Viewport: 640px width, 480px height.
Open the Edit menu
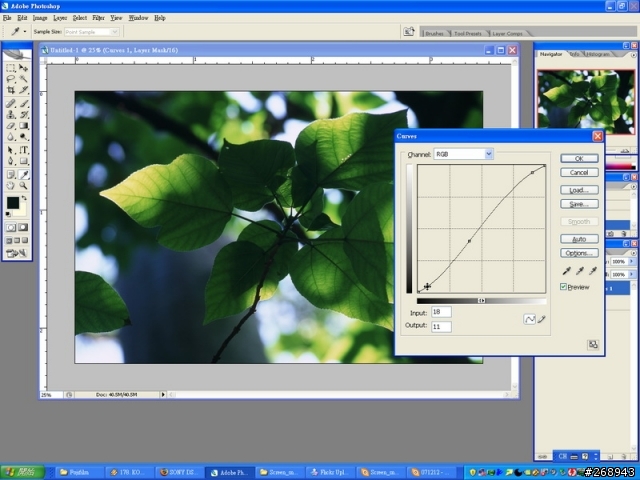pos(22,18)
